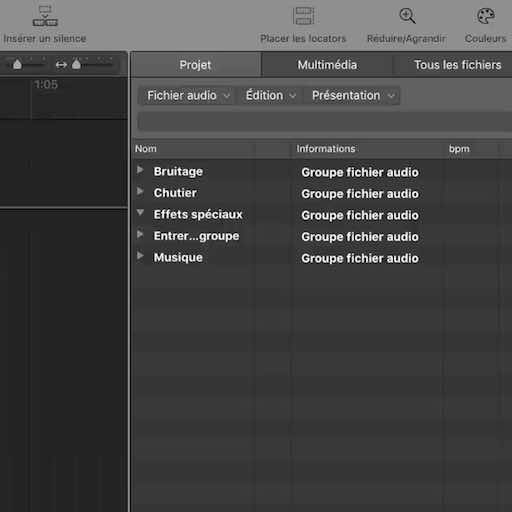Click the horizontal zoom arrows icon
The width and height of the screenshot is (512, 512).
click(61, 65)
